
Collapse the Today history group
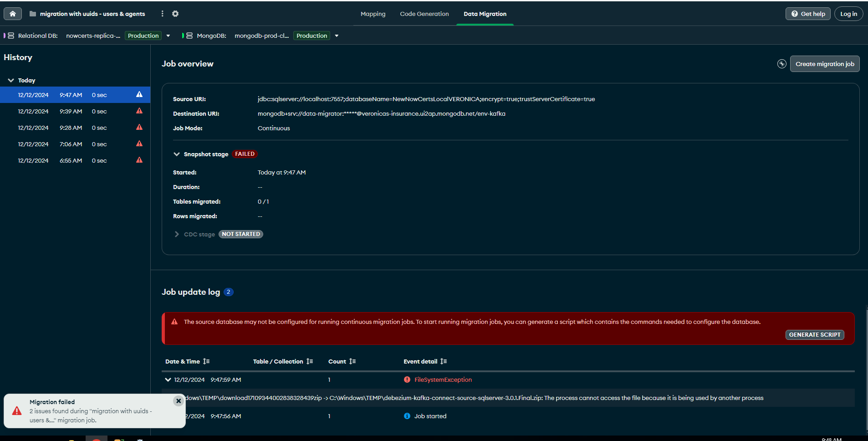point(11,80)
